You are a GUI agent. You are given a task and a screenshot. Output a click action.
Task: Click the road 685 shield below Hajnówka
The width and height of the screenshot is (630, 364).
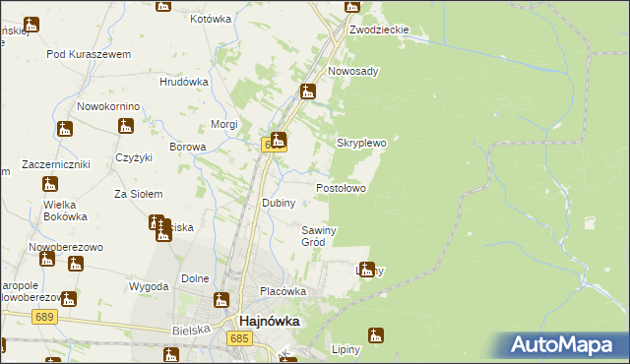click(239, 338)
